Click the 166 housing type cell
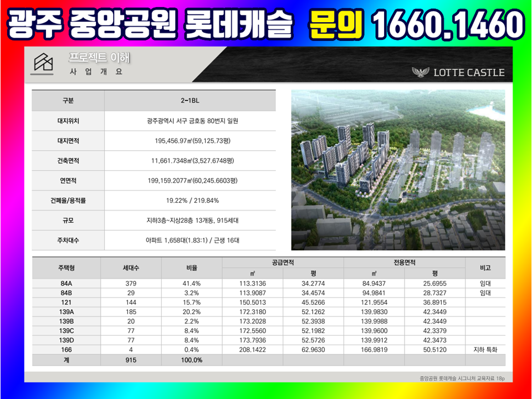 [x=66, y=350]
